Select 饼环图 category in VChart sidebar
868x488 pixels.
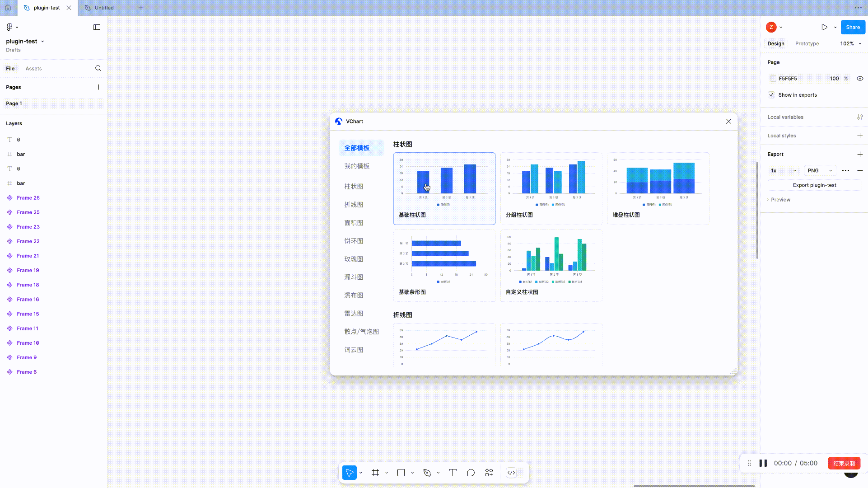[x=354, y=241]
